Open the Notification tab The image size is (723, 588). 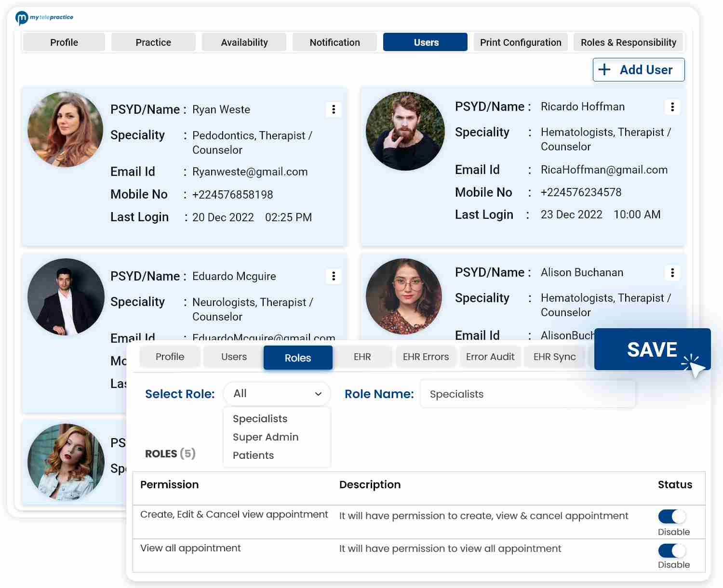335,42
